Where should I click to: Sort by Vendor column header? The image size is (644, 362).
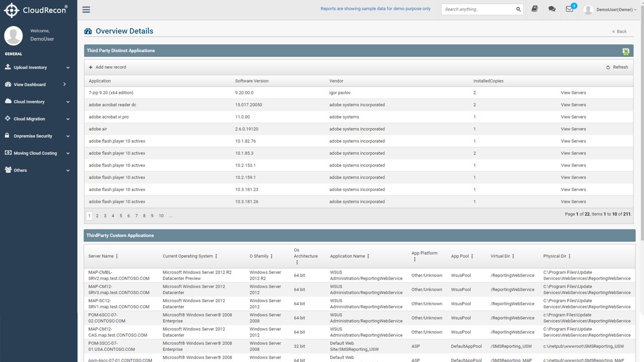point(336,81)
